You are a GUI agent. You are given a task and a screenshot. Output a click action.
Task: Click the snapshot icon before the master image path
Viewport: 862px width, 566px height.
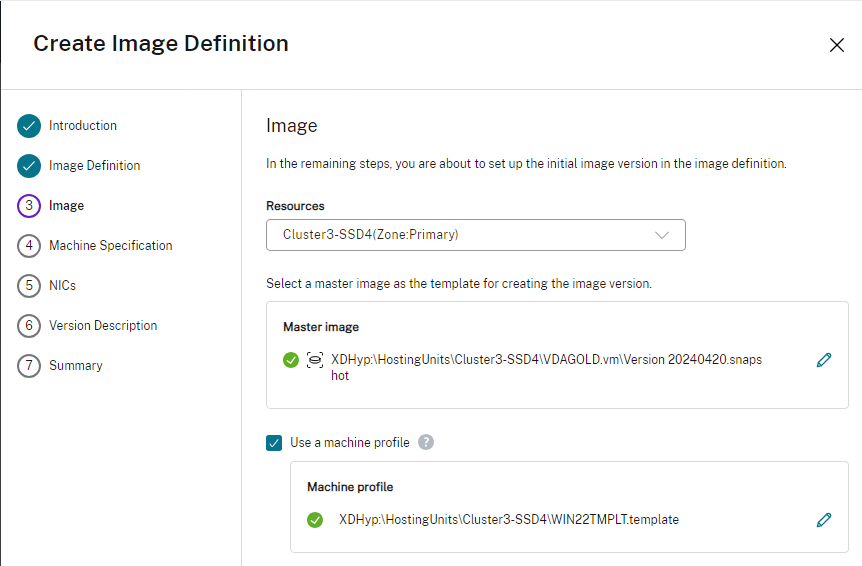click(x=315, y=360)
